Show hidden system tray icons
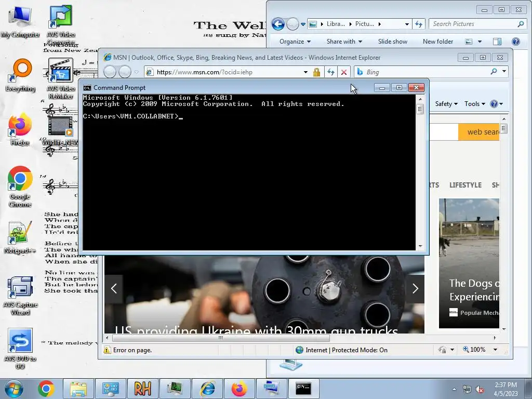 454,390
